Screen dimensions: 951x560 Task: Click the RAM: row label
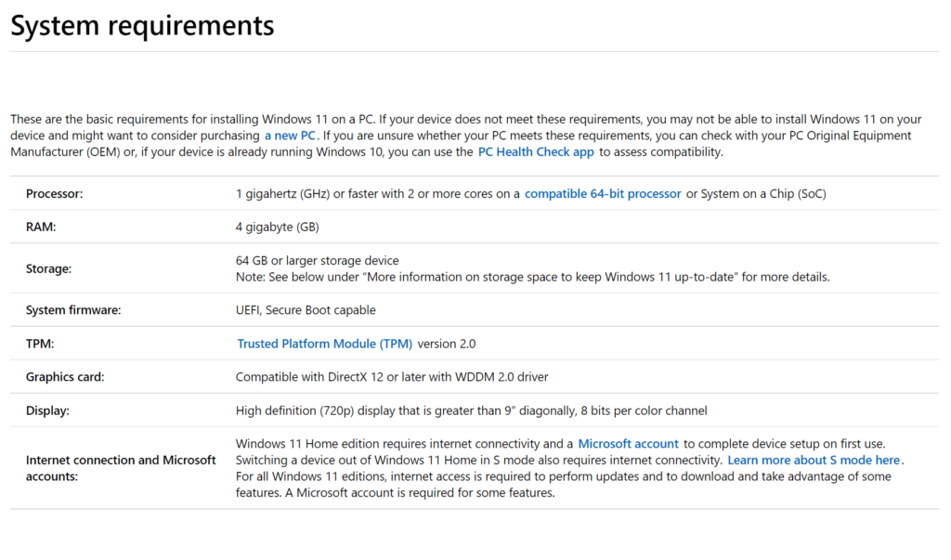[x=41, y=227]
